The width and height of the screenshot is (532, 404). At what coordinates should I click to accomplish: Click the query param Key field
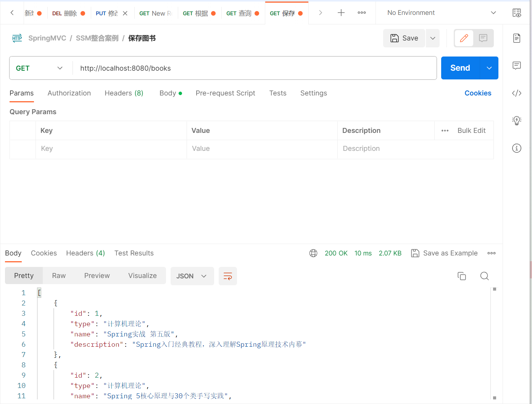(111, 149)
